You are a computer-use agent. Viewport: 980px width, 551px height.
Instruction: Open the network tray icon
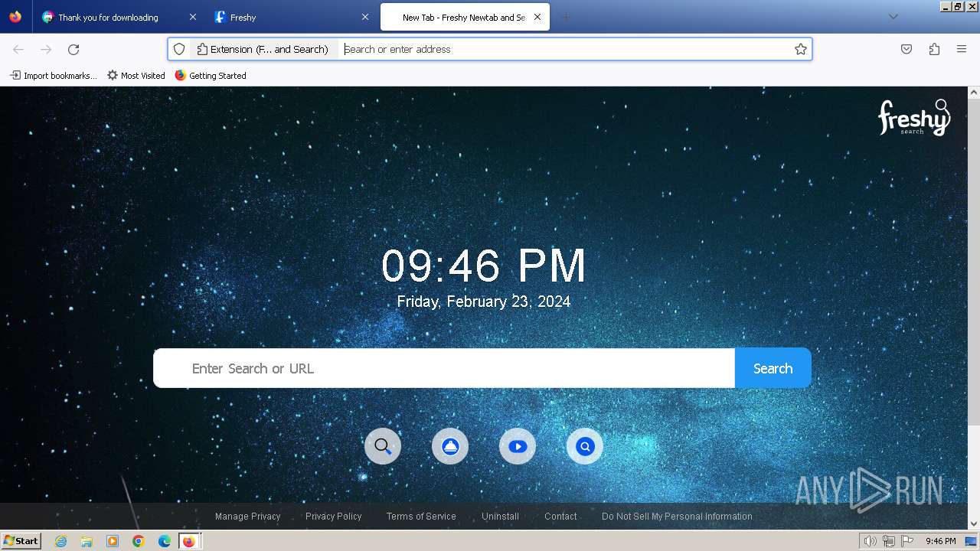click(889, 541)
